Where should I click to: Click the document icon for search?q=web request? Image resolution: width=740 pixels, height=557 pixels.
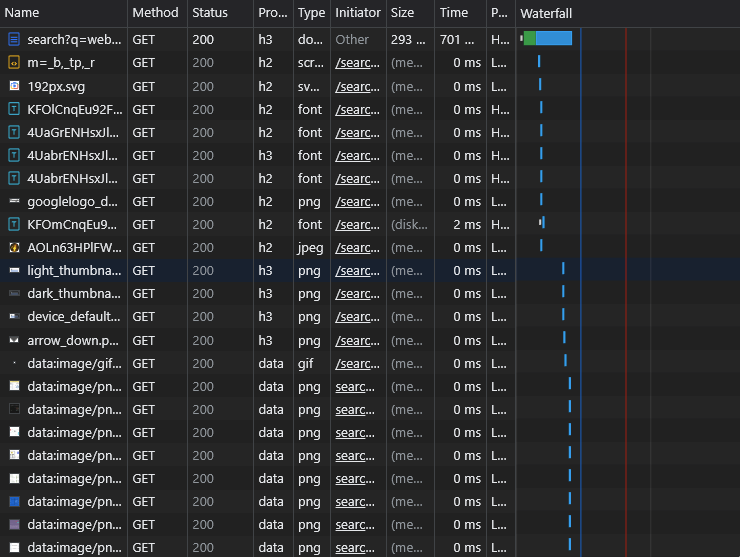pyautogui.click(x=14, y=39)
